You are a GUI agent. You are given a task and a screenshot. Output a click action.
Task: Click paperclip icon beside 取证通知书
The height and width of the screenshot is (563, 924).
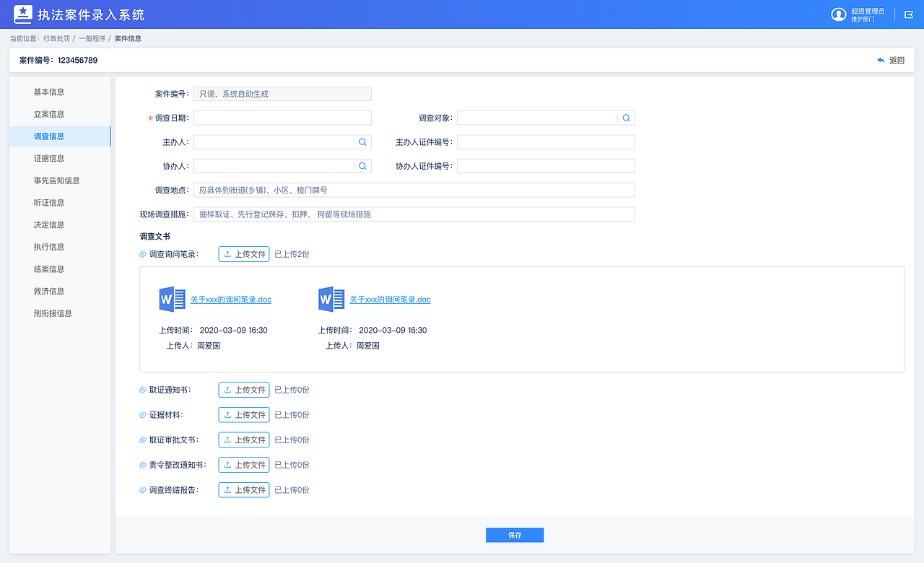[x=143, y=390]
